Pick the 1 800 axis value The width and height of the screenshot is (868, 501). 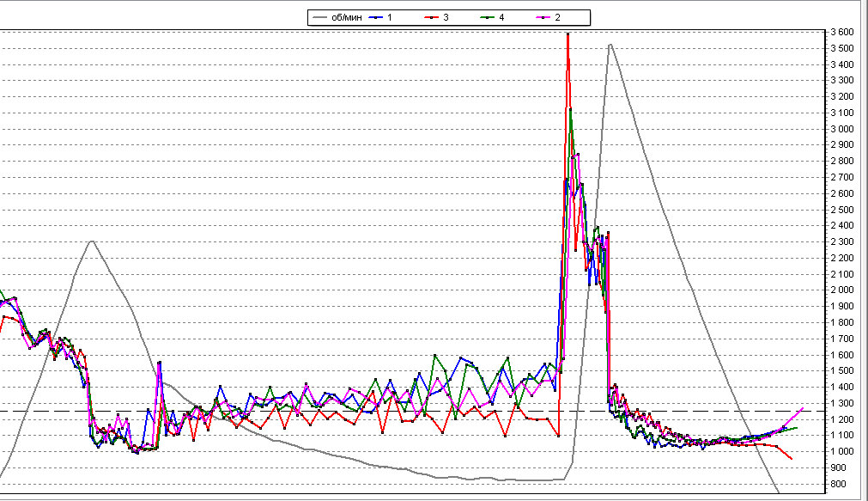point(842,322)
